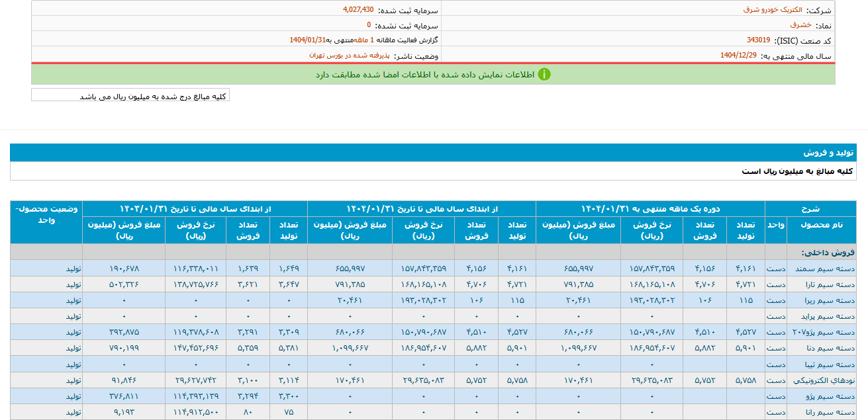Open the ISIC code link 343019
The height and width of the screenshot is (420, 868).
pyautogui.click(x=759, y=39)
